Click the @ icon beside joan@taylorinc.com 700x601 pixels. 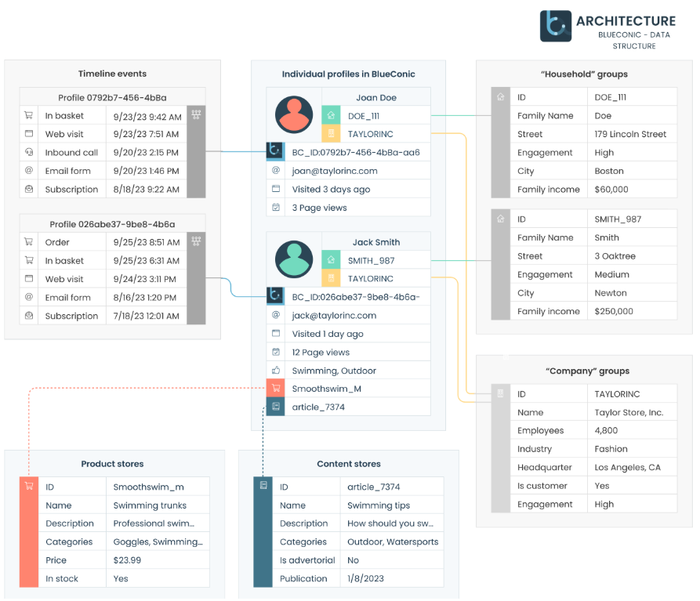(276, 170)
